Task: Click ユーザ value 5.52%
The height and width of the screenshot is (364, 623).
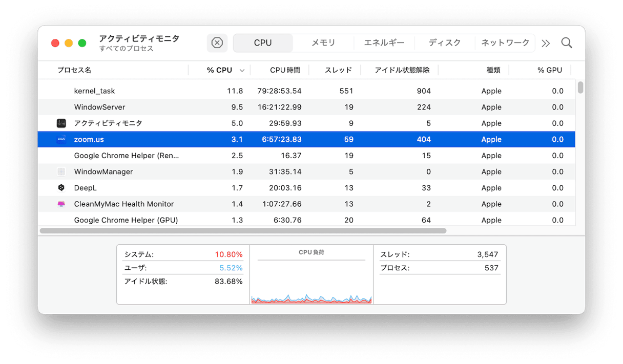Action: (231, 268)
